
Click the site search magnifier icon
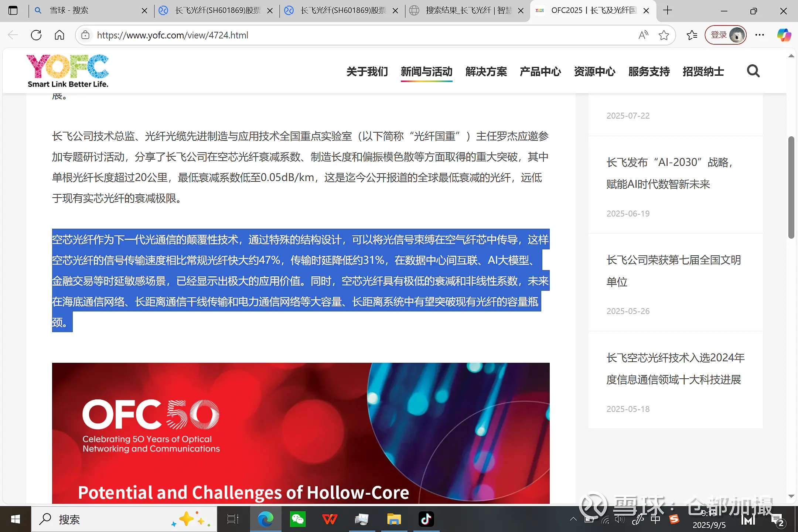(x=753, y=71)
